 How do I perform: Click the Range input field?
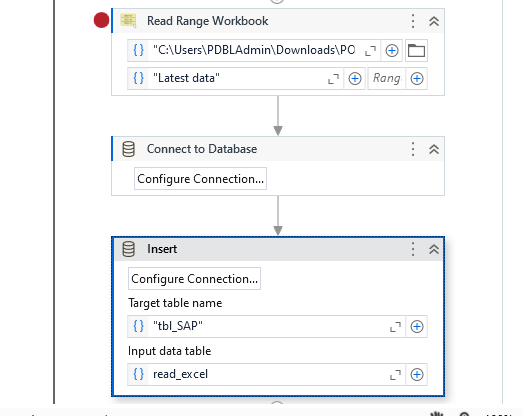pos(387,78)
